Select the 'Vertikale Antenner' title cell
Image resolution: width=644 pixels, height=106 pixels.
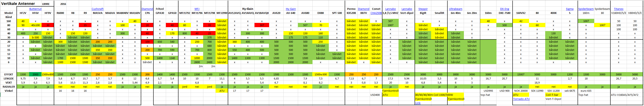pos(18,4)
